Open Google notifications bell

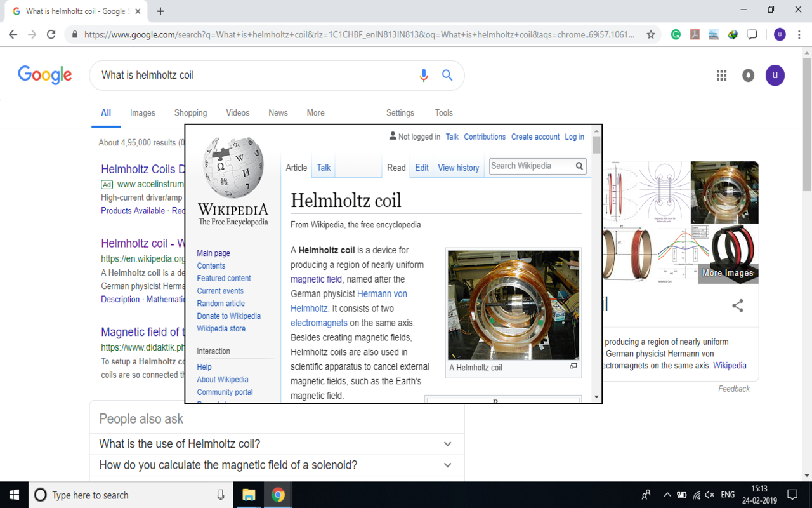[749, 76]
